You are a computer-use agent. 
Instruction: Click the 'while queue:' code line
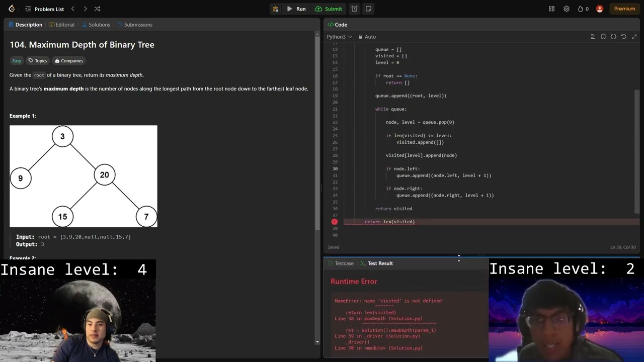pos(391,109)
